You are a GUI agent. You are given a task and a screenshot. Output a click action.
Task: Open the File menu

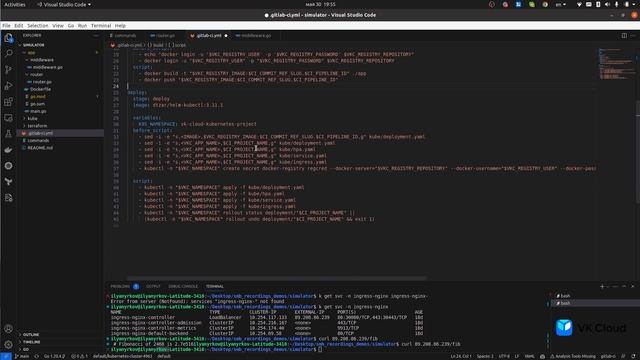pyautogui.click(x=6, y=25)
